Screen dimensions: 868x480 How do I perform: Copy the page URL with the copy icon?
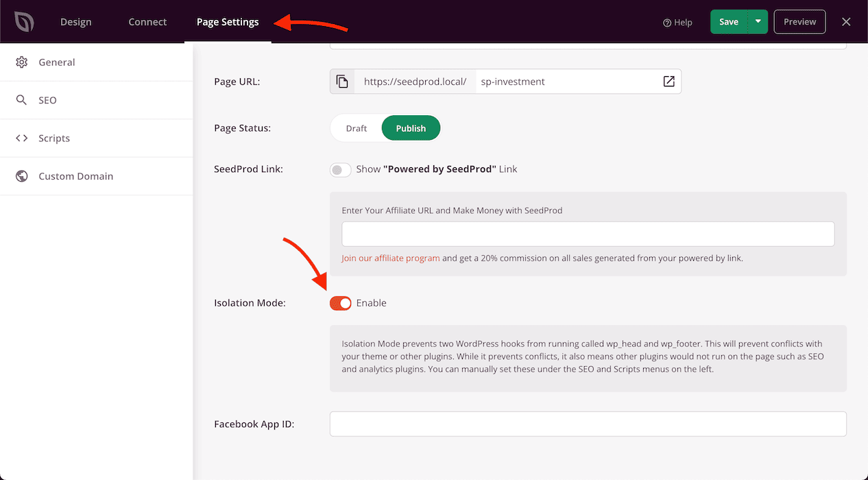(x=342, y=82)
